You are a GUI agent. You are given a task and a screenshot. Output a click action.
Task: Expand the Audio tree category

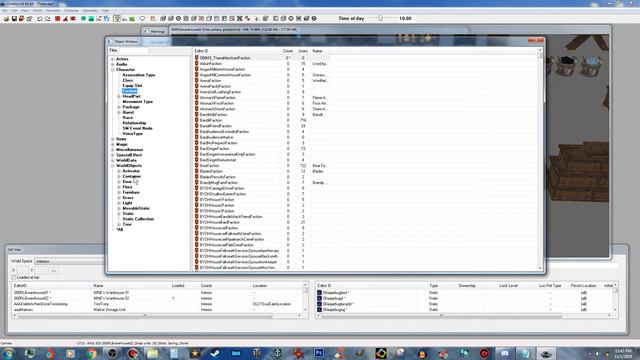tap(113, 64)
